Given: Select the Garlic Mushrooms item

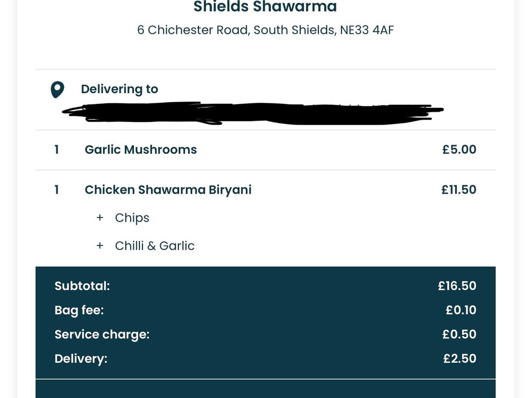Looking at the screenshot, I should coord(140,150).
